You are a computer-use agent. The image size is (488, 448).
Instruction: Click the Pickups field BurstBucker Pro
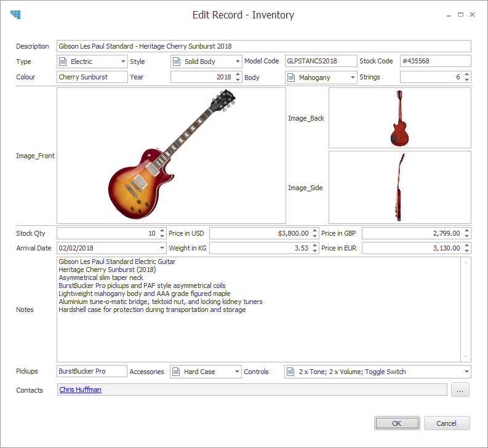tap(92, 371)
